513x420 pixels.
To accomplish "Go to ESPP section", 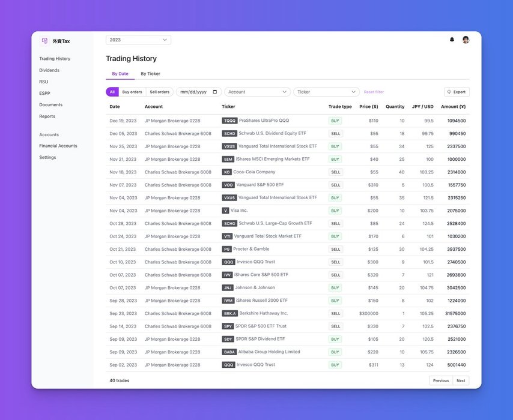I will [44, 93].
